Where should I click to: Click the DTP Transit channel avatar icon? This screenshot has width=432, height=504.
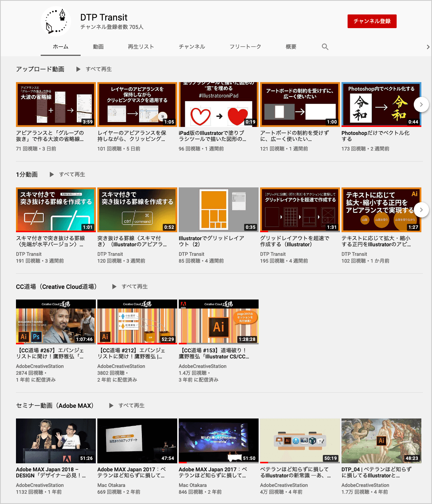coord(56,21)
